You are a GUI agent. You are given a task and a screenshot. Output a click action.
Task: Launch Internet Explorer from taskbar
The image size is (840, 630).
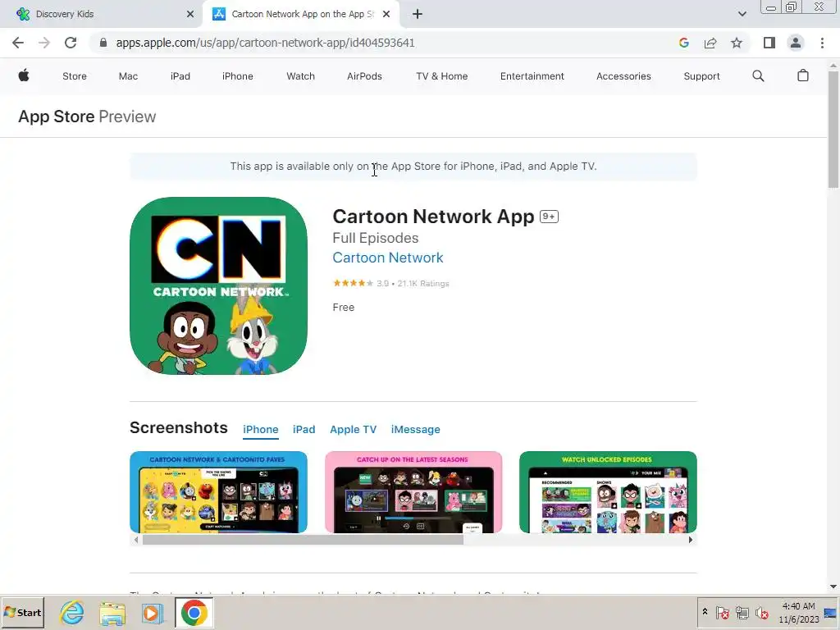pyautogui.click(x=72, y=613)
